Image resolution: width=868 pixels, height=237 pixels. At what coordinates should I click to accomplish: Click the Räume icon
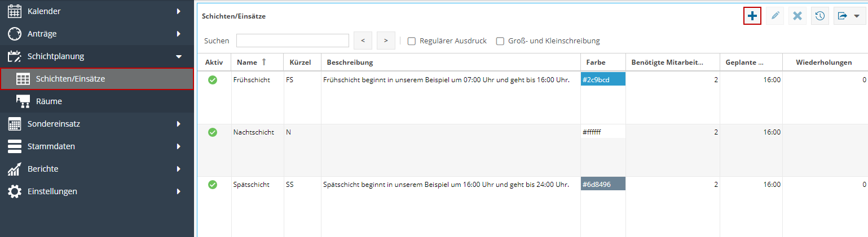coord(23,101)
